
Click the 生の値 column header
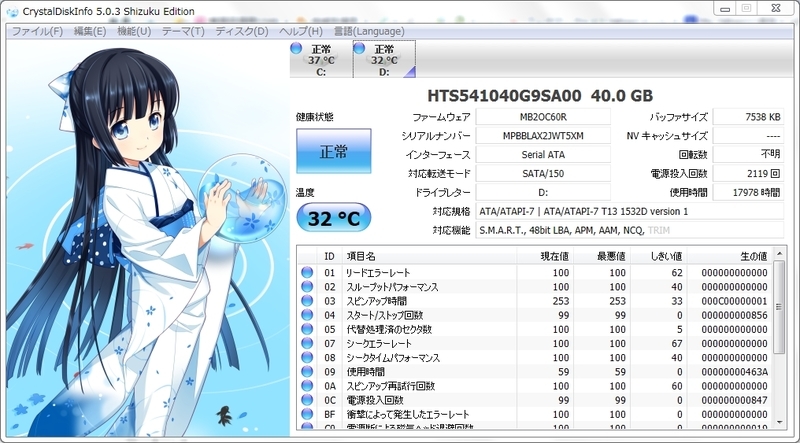730,256
